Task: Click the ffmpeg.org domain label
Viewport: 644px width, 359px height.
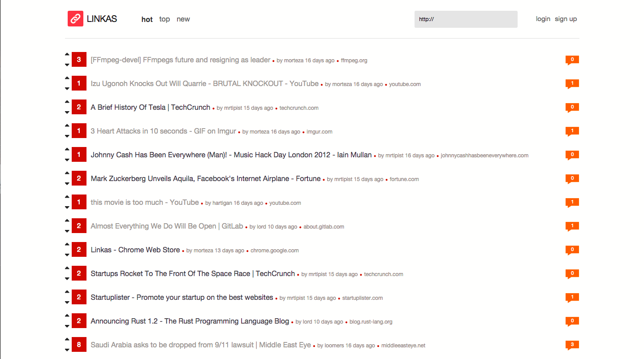Action: [x=354, y=61]
